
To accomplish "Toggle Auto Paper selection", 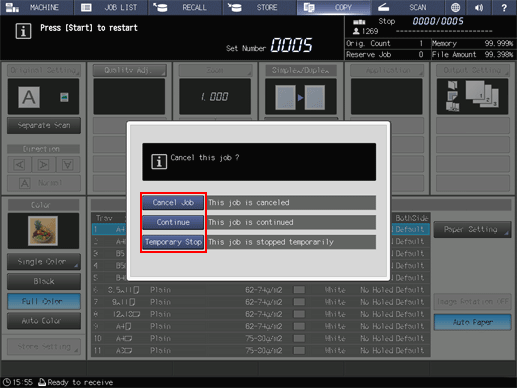I will click(x=472, y=322).
